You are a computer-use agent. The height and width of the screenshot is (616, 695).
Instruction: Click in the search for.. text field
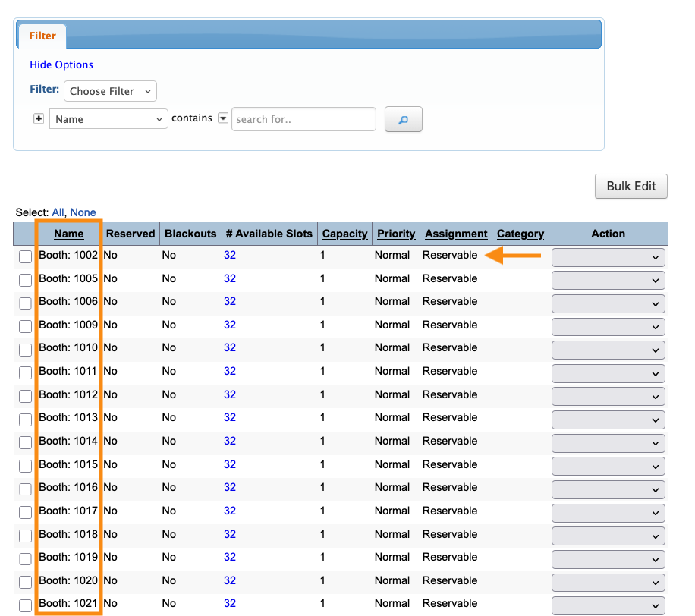click(x=303, y=119)
